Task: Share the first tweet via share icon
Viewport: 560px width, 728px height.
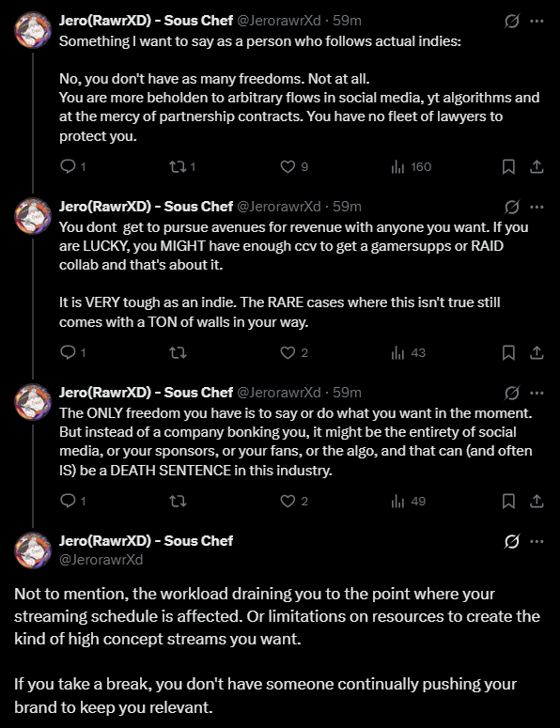Action: 537,166
